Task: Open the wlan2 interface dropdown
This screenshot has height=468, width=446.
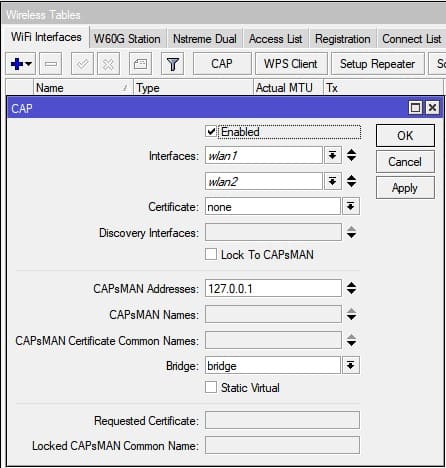Action: (332, 181)
